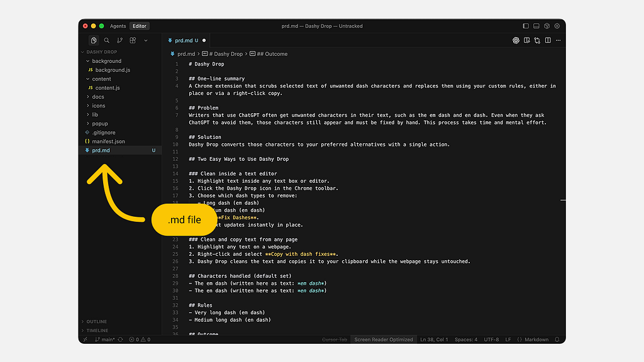Expand the OUTLINE section
The width and height of the screenshot is (644, 362).
[96, 322]
